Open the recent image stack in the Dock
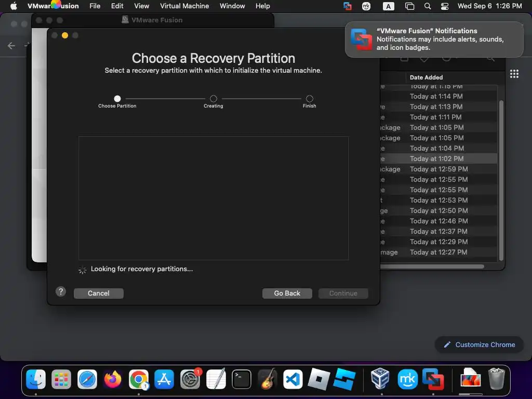The width and height of the screenshot is (532, 399). (x=470, y=378)
